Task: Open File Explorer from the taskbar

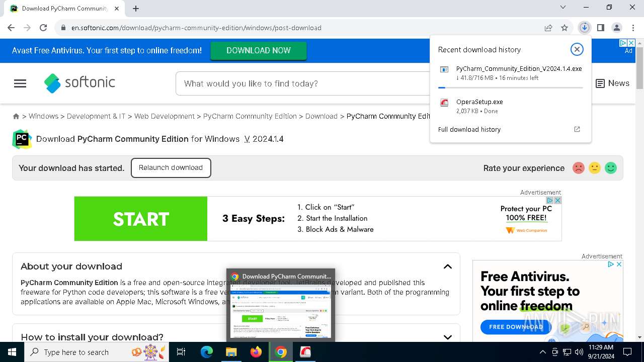Action: tap(231, 352)
